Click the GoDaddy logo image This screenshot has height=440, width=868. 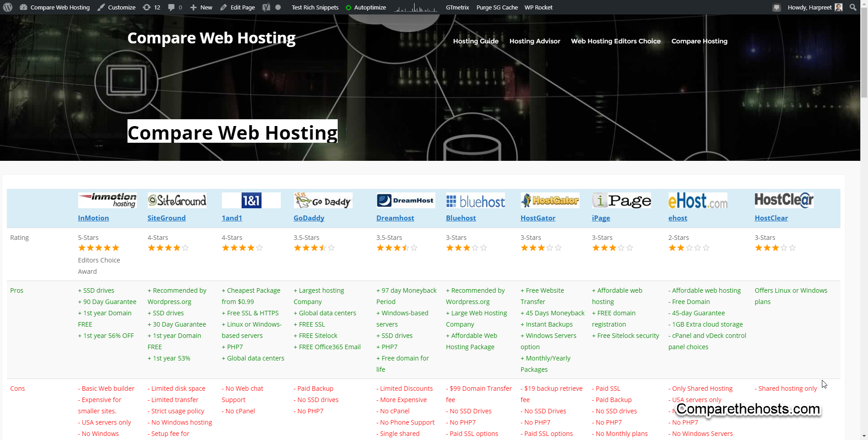coord(322,200)
